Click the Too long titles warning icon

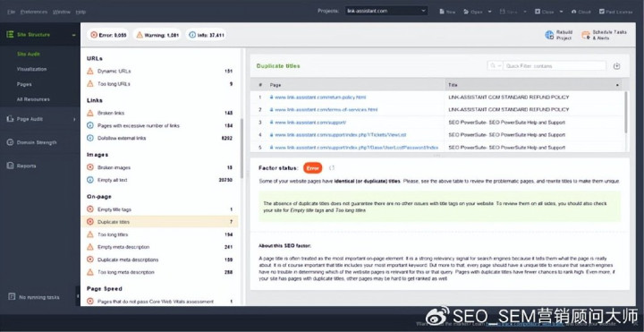point(90,234)
